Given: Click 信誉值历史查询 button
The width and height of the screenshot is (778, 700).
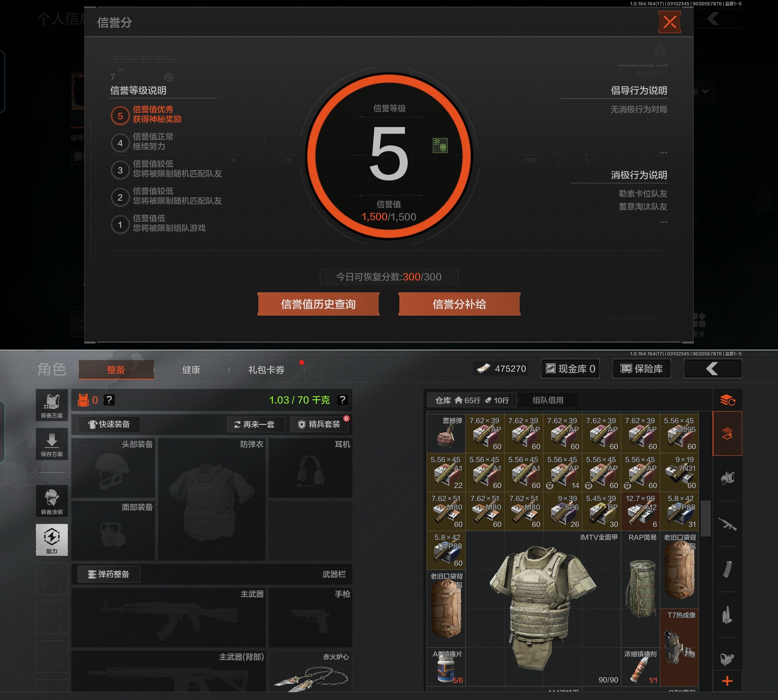Looking at the screenshot, I should pos(318,304).
